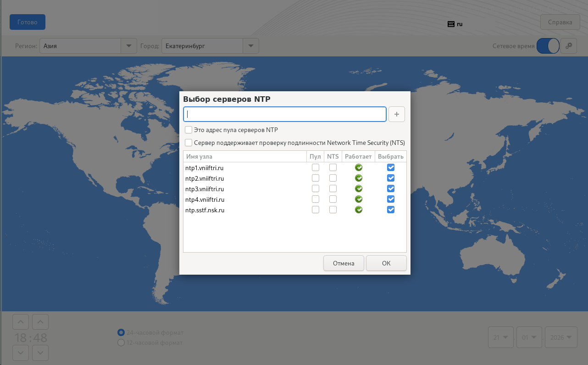This screenshot has height=365, width=588.
Task: Click the 'Работает' column header
Action: pos(358,157)
